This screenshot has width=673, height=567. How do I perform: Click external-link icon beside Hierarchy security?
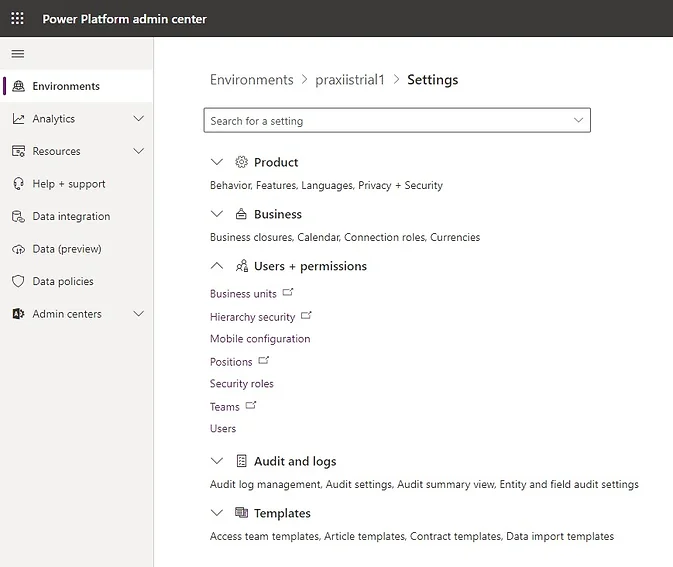pos(306,315)
